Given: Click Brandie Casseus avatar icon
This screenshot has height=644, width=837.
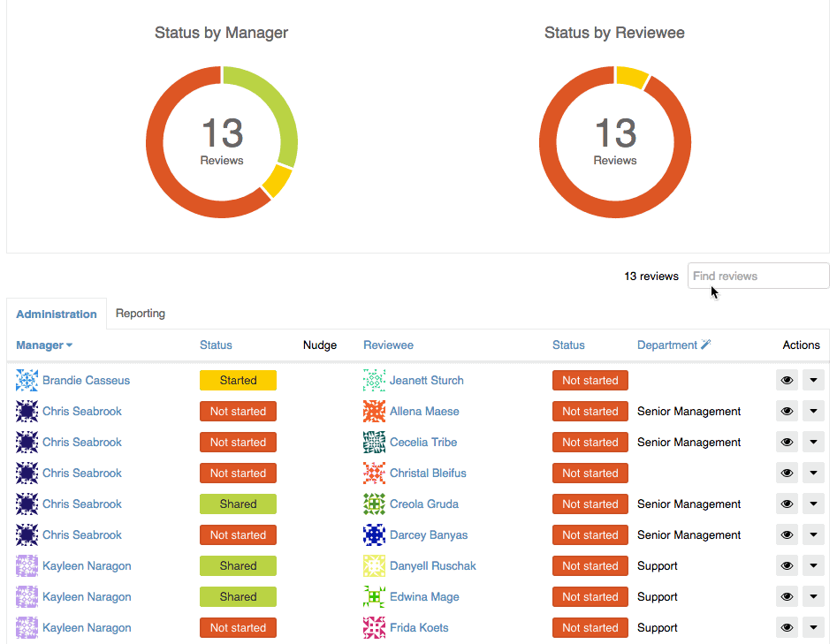Looking at the screenshot, I should (27, 381).
